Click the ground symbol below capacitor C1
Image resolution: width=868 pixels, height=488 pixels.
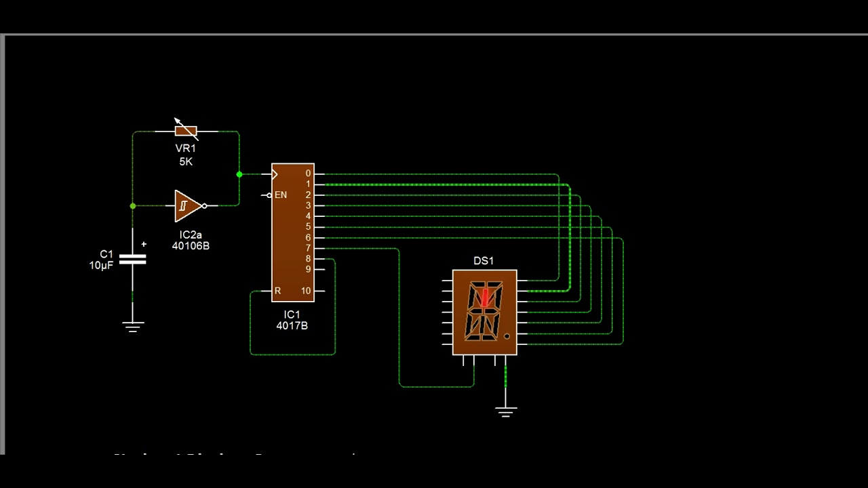coord(132,327)
